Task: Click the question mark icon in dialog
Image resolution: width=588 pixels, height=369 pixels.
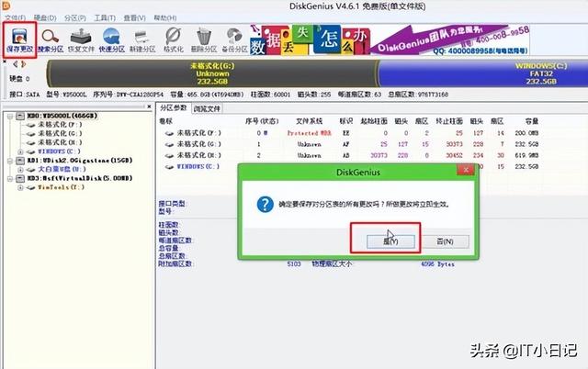Action: coord(266,204)
